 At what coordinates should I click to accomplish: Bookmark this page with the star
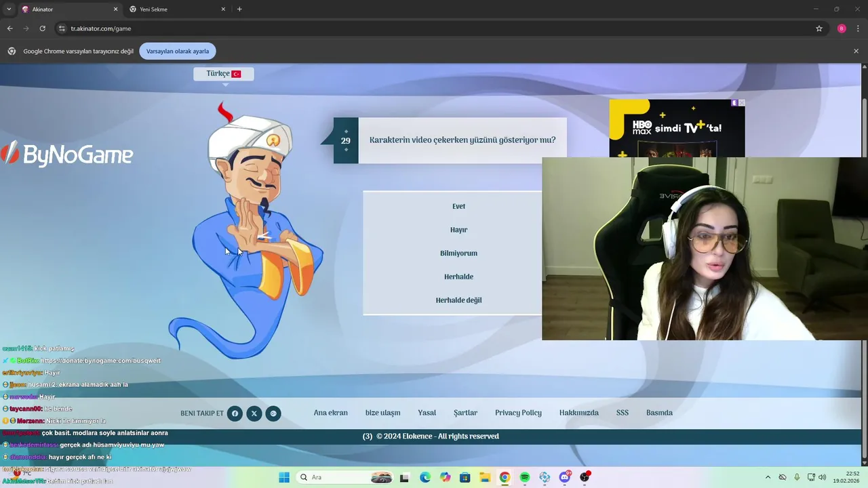coord(819,28)
